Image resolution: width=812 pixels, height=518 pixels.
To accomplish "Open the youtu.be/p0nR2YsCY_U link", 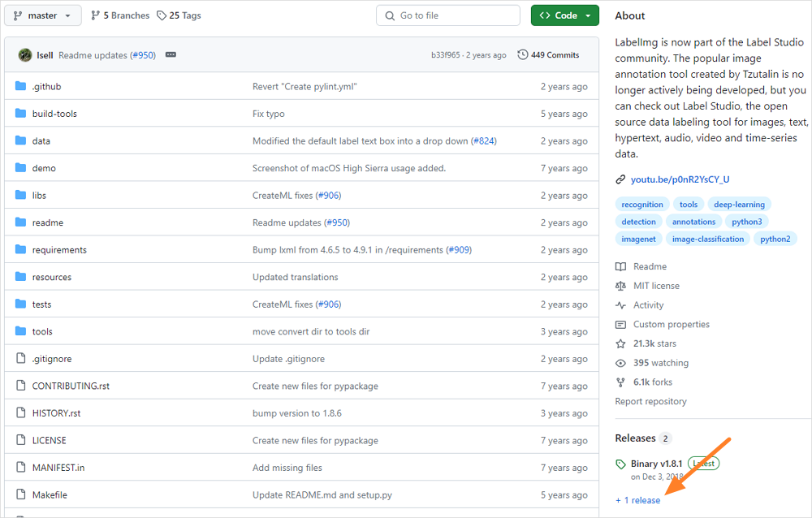I will coord(680,179).
